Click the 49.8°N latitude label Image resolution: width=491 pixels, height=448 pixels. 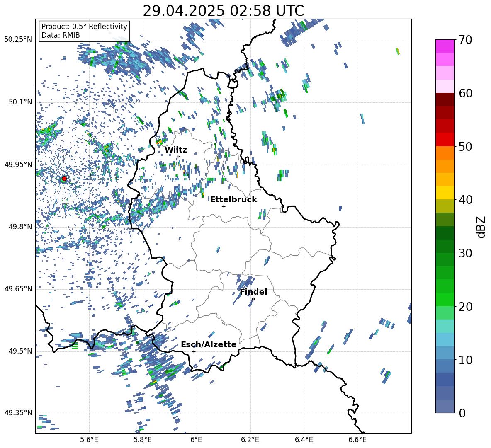20,227
